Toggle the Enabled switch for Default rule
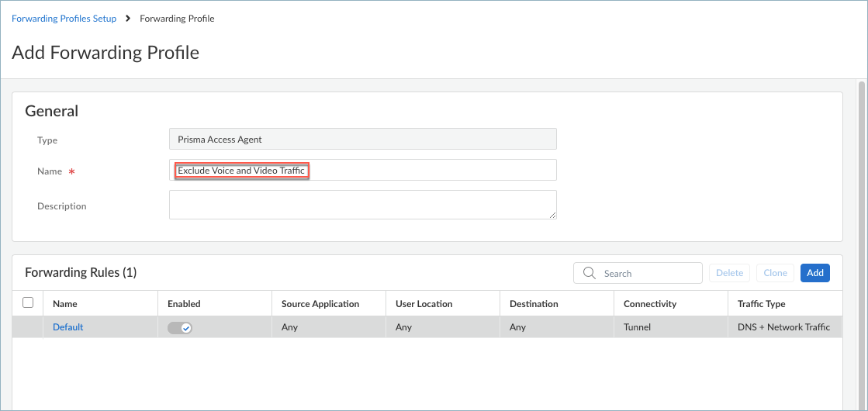This screenshot has height=411, width=868. [180, 327]
